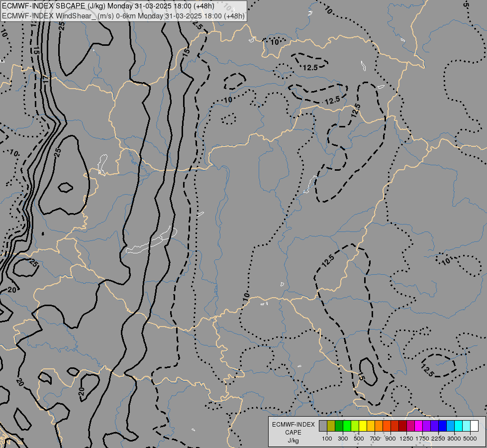Select the bright green legend swatch
The height and width of the screenshot is (448, 487).
pos(347,426)
